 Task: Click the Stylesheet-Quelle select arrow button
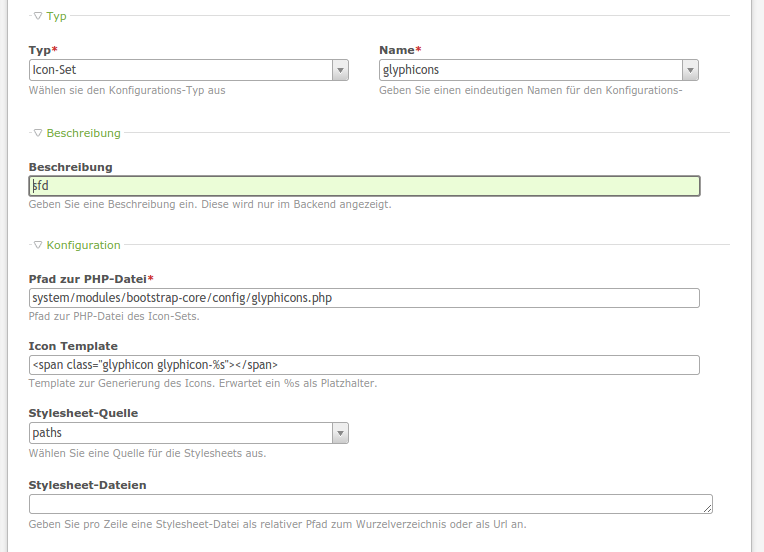pos(340,433)
